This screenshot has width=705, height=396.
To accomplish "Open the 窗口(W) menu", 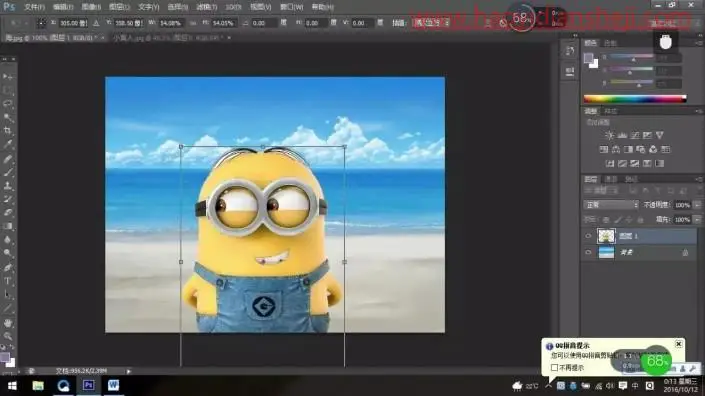I will (291, 7).
